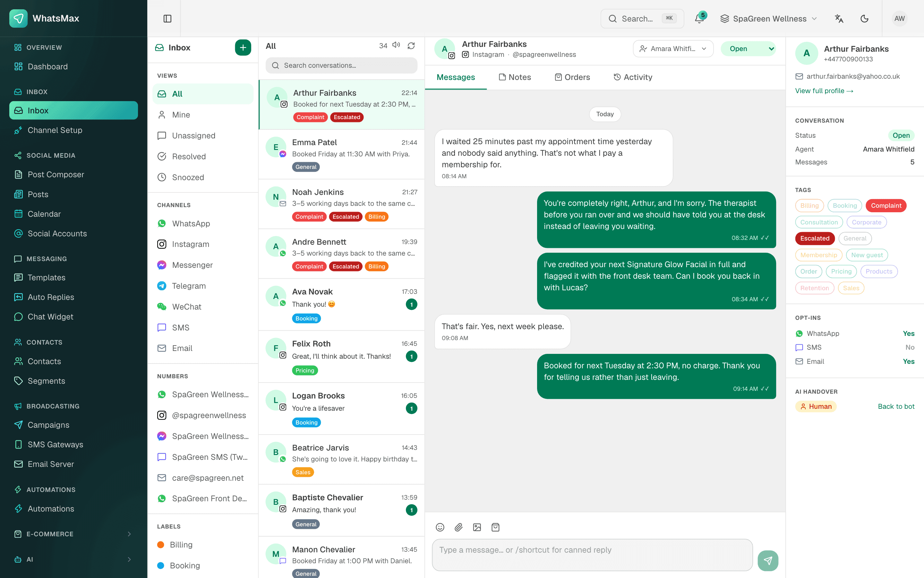924x578 pixels.
Task: Refresh the conversation list
Action: click(411, 46)
